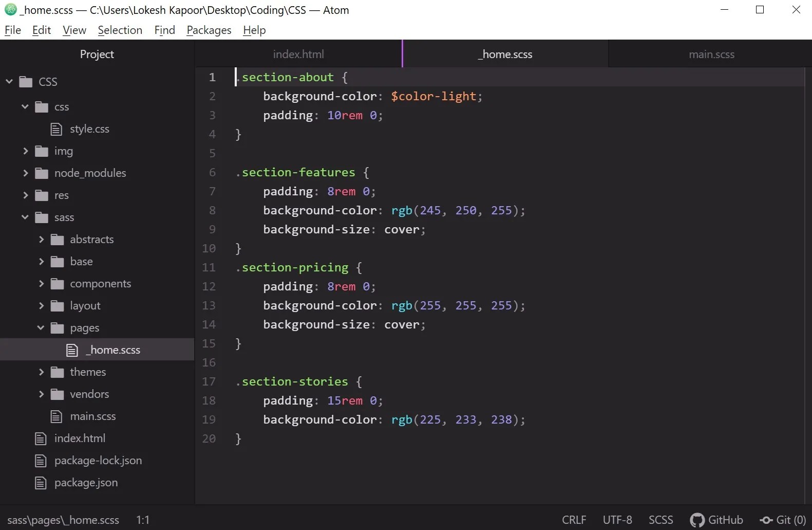Click the GitHub octocat icon in status bar
This screenshot has width=812, height=530.
(697, 520)
